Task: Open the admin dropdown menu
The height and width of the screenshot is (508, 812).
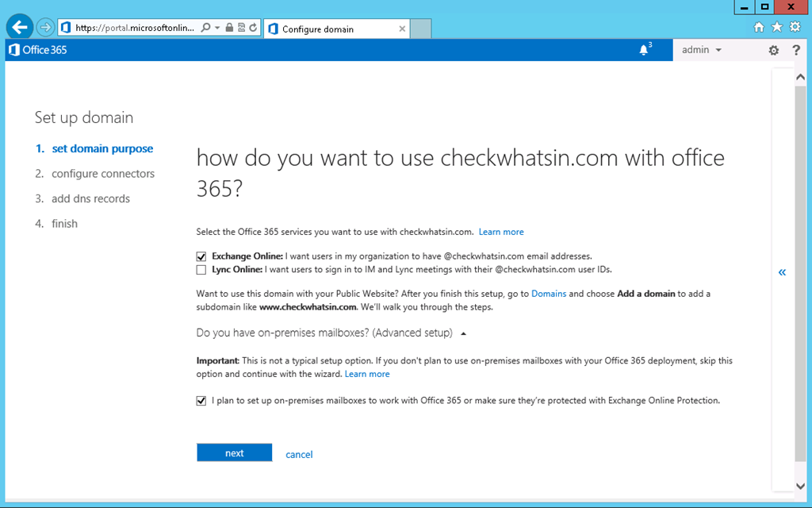Action: point(702,50)
